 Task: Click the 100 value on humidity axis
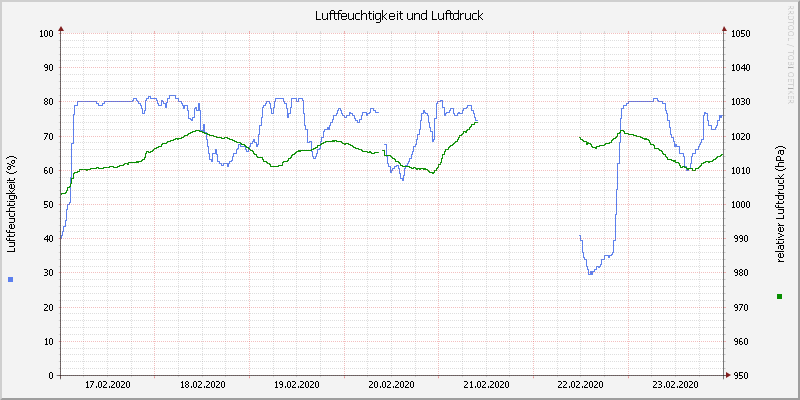(46, 34)
